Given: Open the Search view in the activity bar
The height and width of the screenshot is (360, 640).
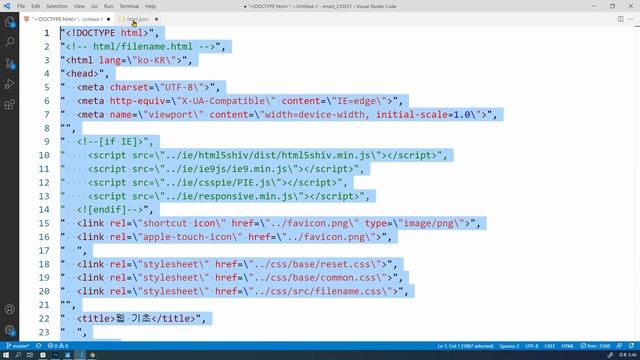Looking at the screenshot, I should point(9,42).
